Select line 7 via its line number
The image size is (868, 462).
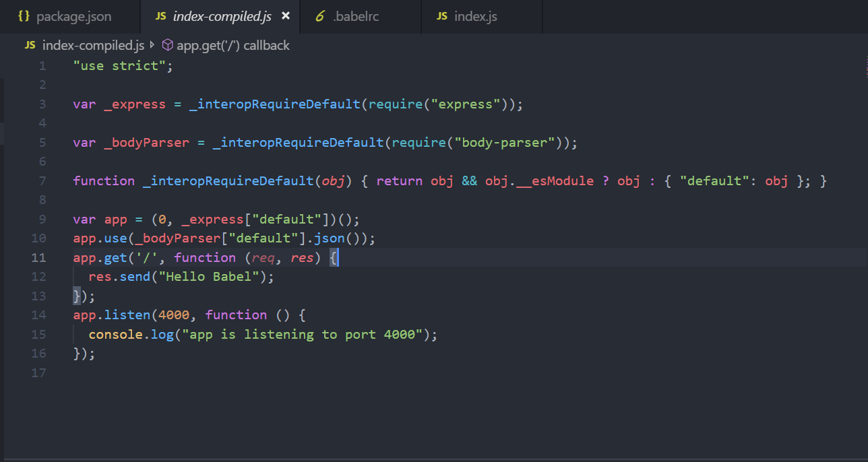click(x=42, y=180)
